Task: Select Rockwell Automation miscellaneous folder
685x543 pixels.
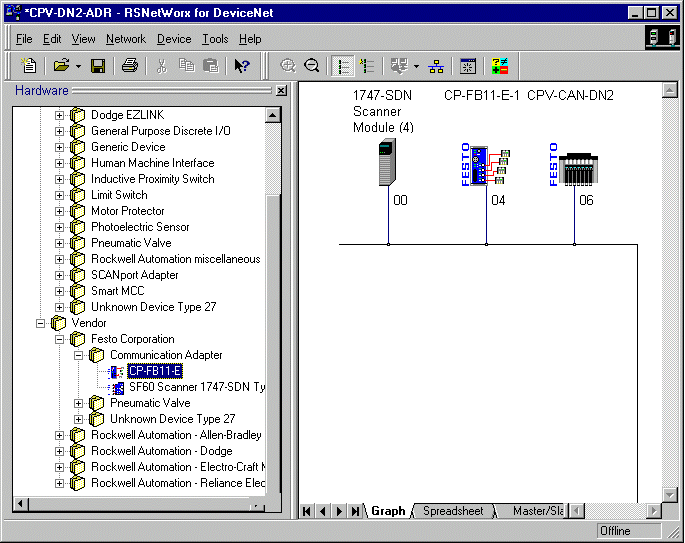Action: 176,259
